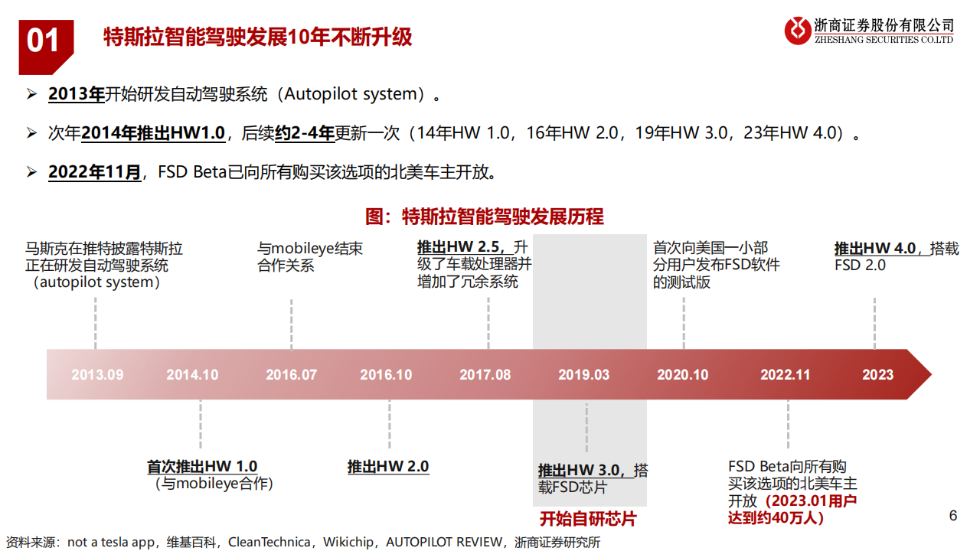Click the Zheshang Securities logo icon

point(798,31)
